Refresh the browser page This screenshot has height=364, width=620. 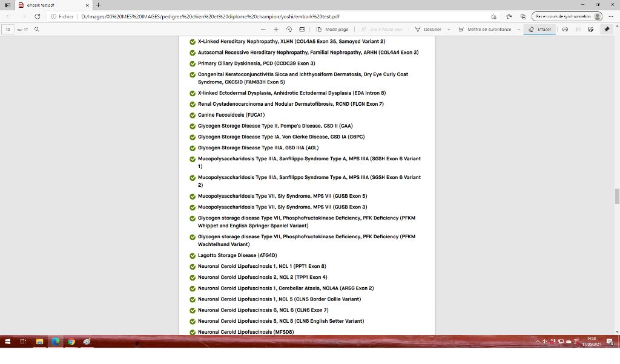coord(38,16)
